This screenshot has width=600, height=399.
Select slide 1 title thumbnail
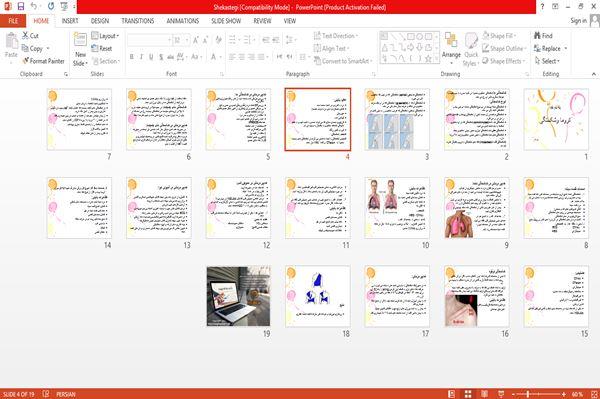(x=556, y=119)
